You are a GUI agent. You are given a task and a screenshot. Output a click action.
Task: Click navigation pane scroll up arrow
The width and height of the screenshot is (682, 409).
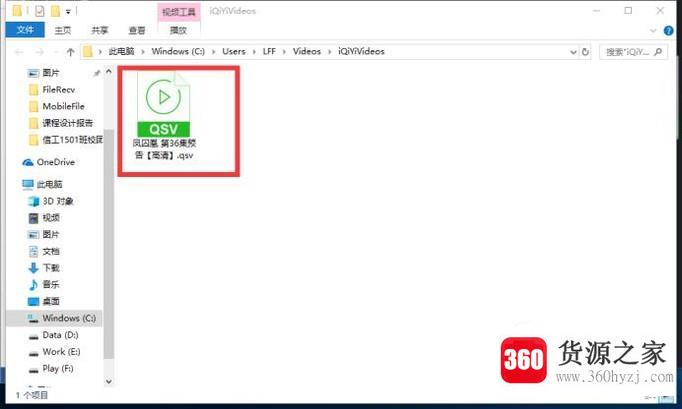tap(109, 71)
